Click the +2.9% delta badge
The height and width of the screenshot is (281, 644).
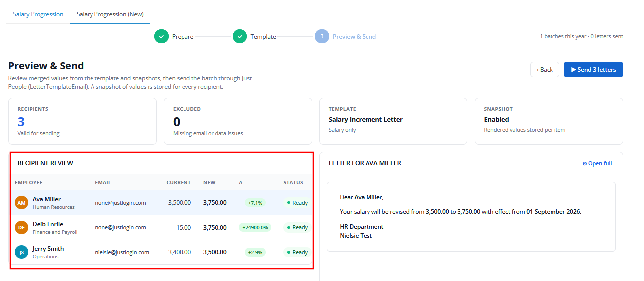[255, 252]
